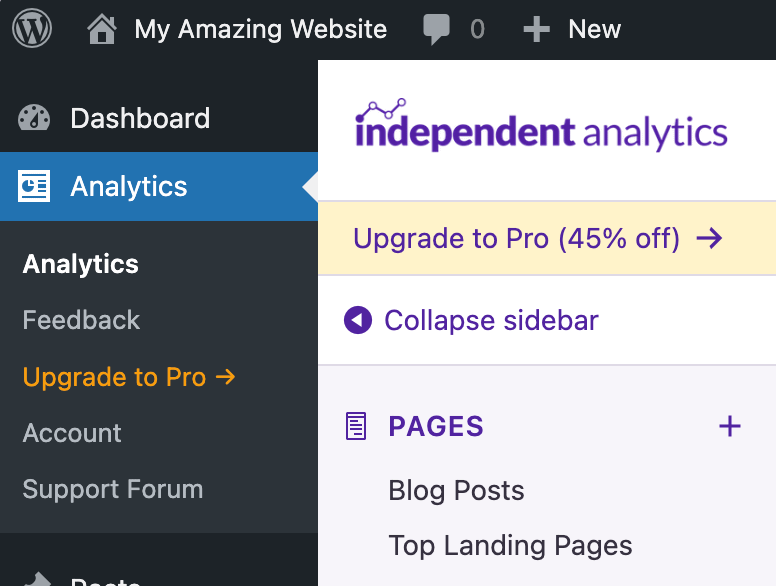Click the home icon beside site name
776x586 pixels.
tap(102, 29)
